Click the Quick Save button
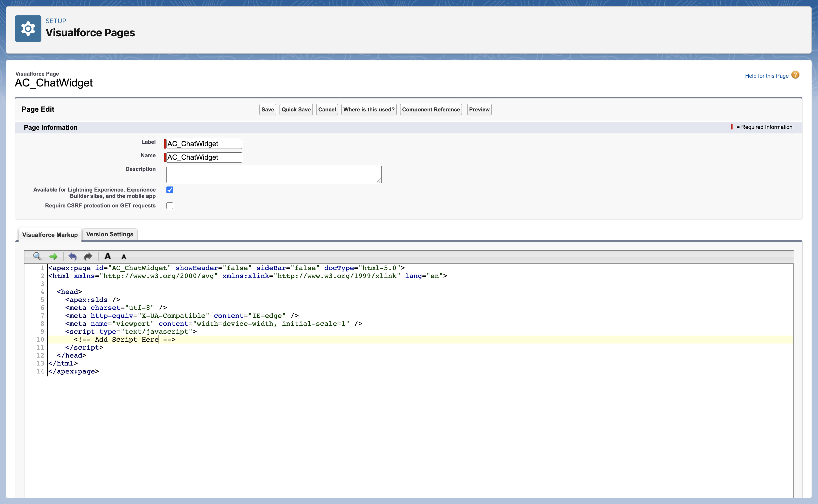The height and width of the screenshot is (504, 818). [x=296, y=110]
